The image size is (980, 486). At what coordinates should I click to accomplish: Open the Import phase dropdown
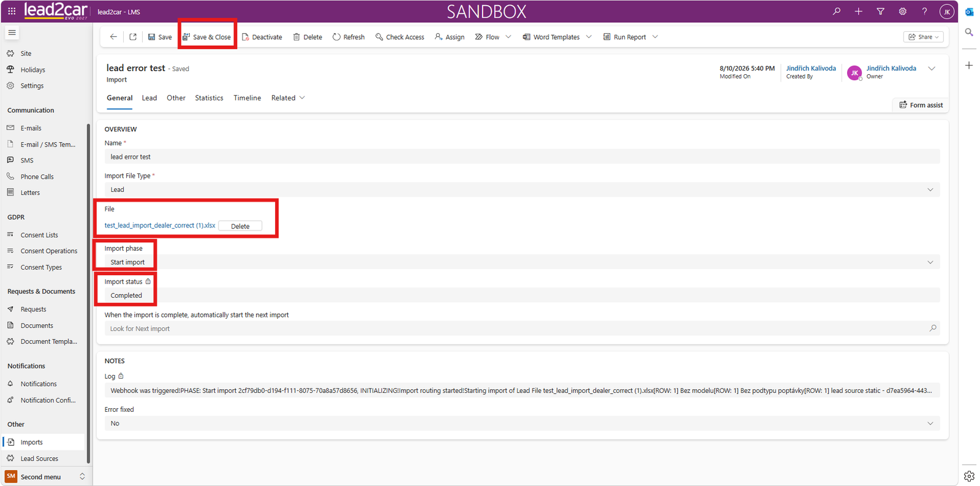(522, 262)
